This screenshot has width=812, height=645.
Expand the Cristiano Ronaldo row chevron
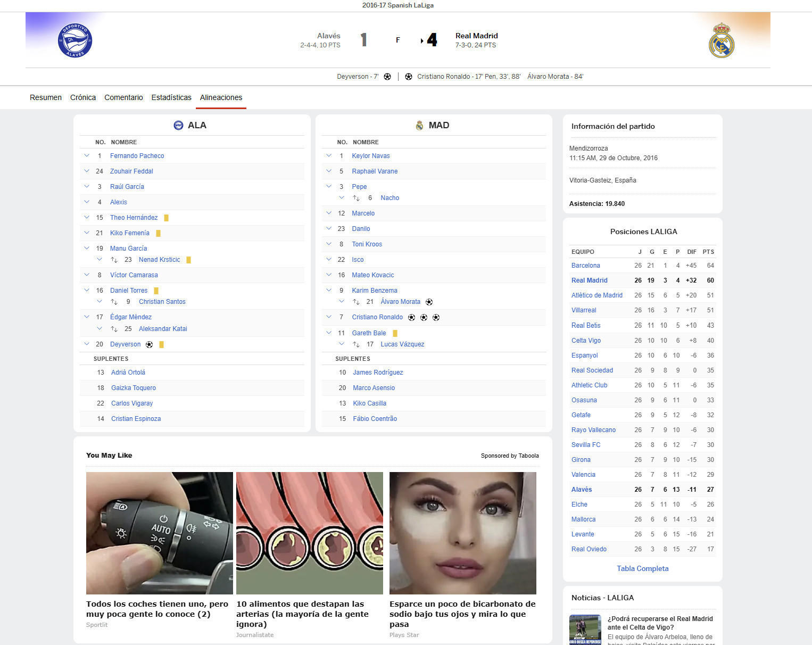pyautogui.click(x=329, y=317)
